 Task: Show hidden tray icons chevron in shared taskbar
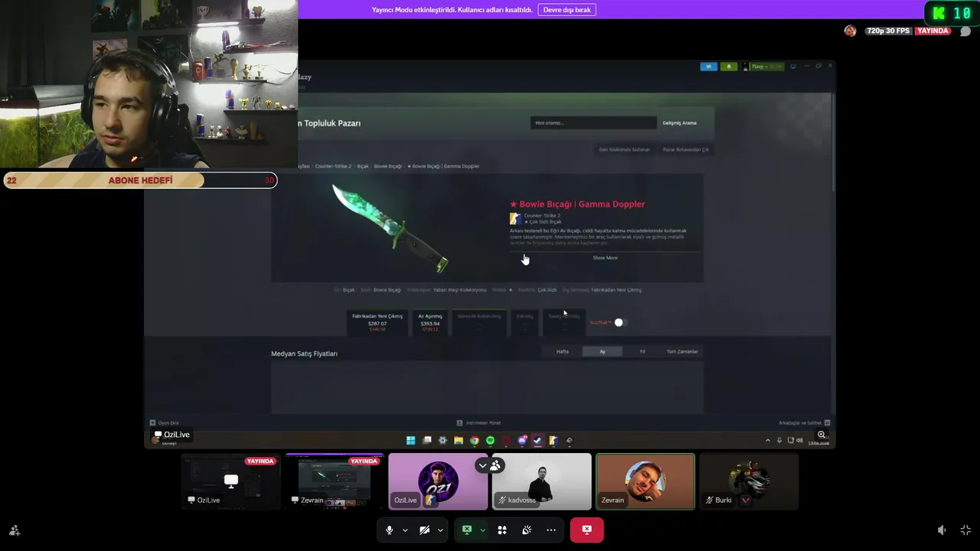coord(768,440)
